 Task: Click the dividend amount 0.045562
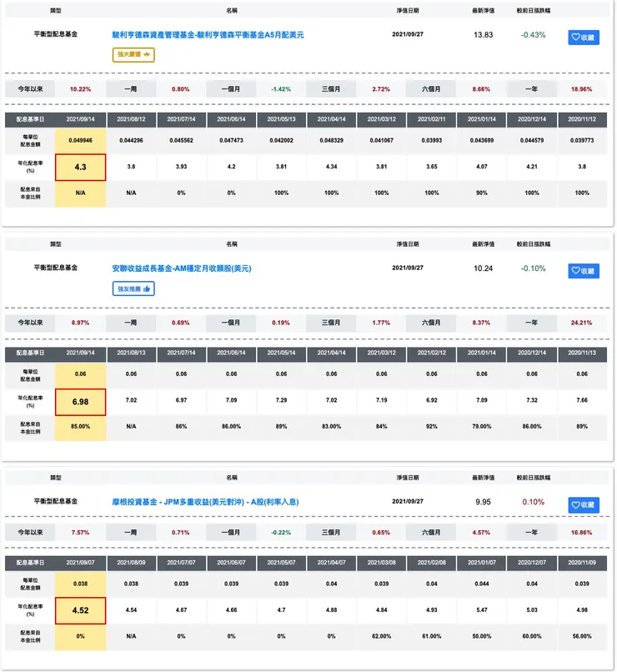[181, 140]
